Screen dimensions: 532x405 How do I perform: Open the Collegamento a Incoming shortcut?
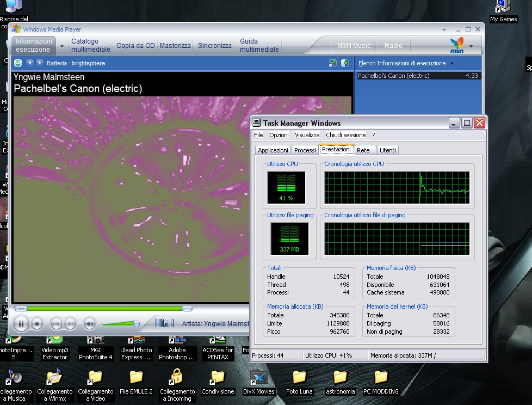pyautogui.click(x=177, y=386)
